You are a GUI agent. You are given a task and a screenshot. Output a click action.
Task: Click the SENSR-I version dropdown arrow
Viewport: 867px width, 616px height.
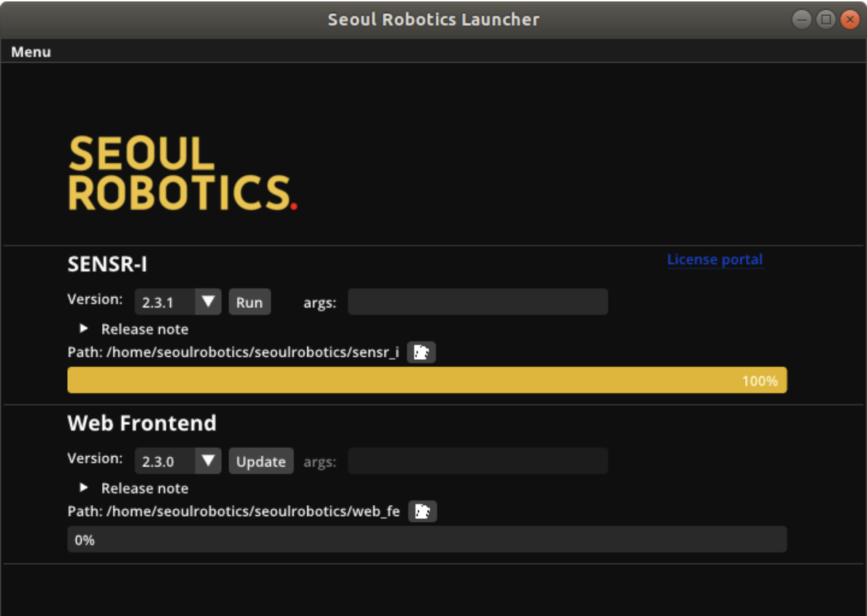click(210, 301)
